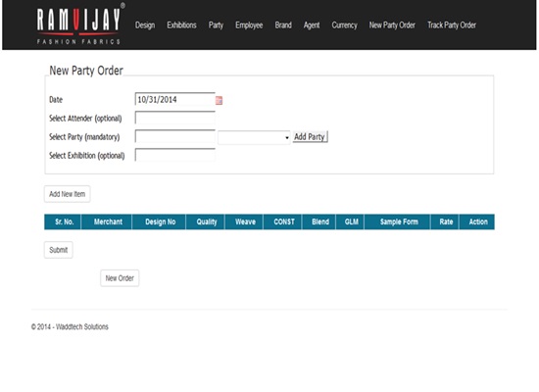Click the New Order button

click(120, 278)
